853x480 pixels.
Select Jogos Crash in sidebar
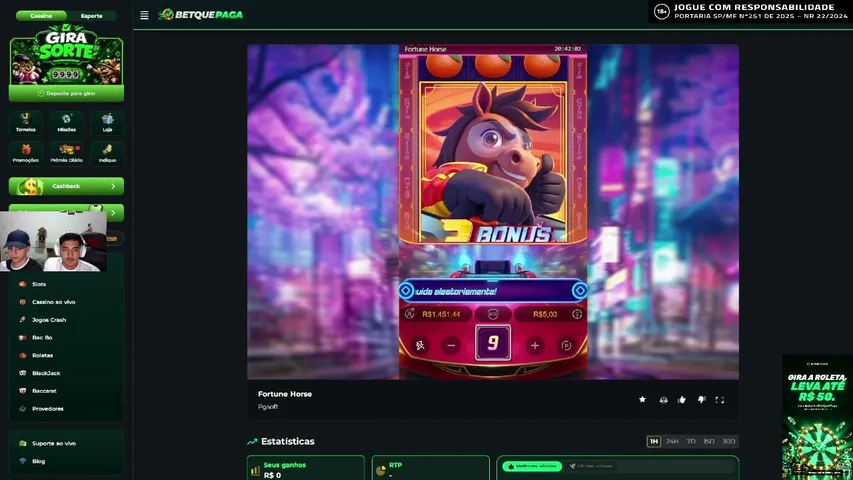[x=48, y=320]
